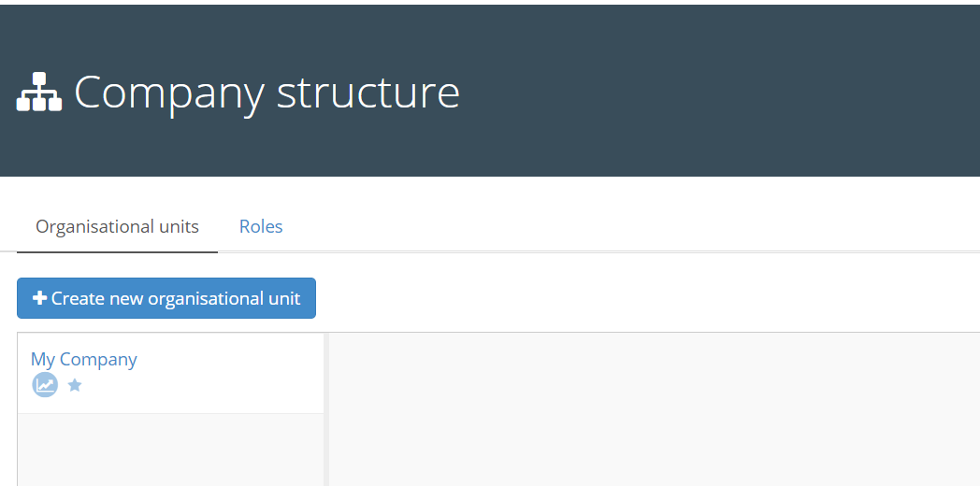This screenshot has height=486, width=980.
Task: Click the empty list area below My Company
Action: pos(170,450)
